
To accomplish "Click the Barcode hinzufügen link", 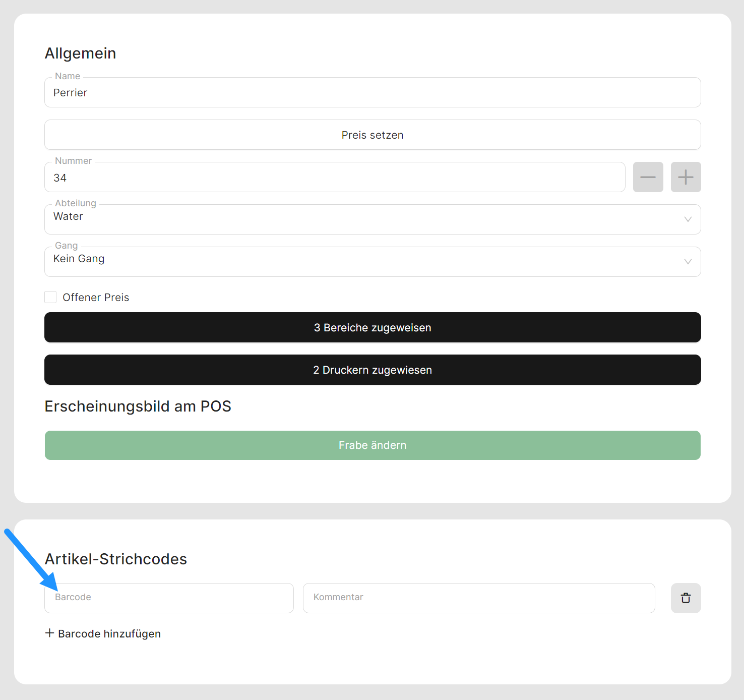I will tap(109, 634).
